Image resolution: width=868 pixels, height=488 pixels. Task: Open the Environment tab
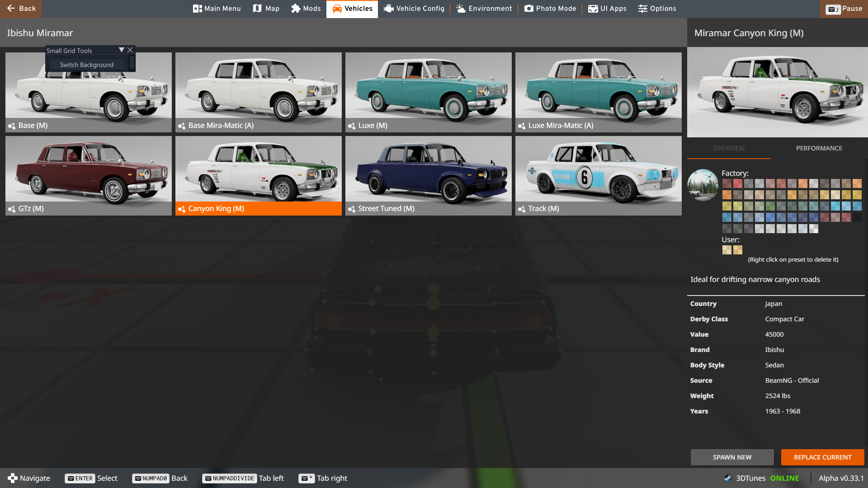click(484, 9)
